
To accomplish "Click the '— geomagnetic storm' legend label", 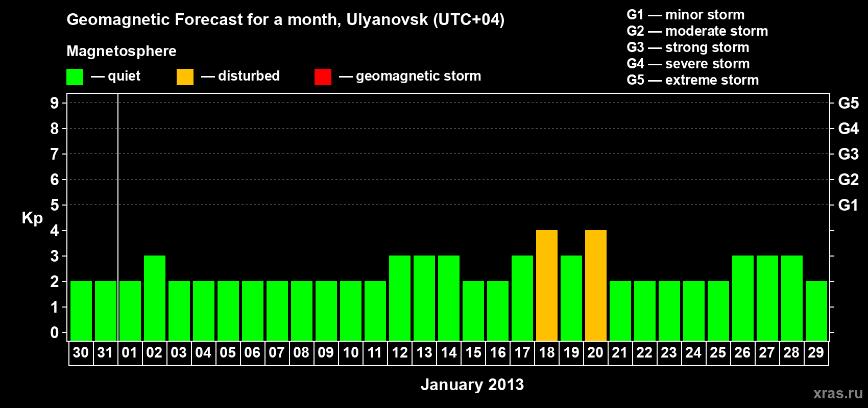I will tap(410, 76).
